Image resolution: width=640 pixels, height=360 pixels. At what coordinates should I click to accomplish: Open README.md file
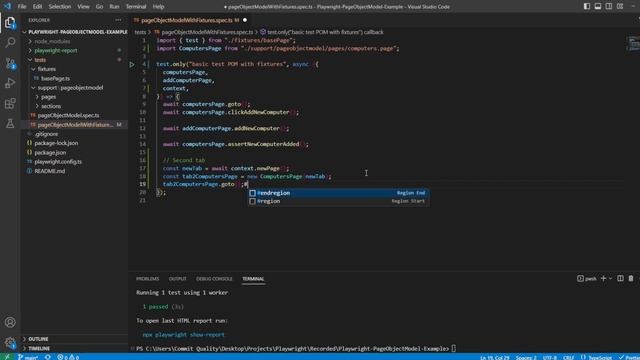49,171
